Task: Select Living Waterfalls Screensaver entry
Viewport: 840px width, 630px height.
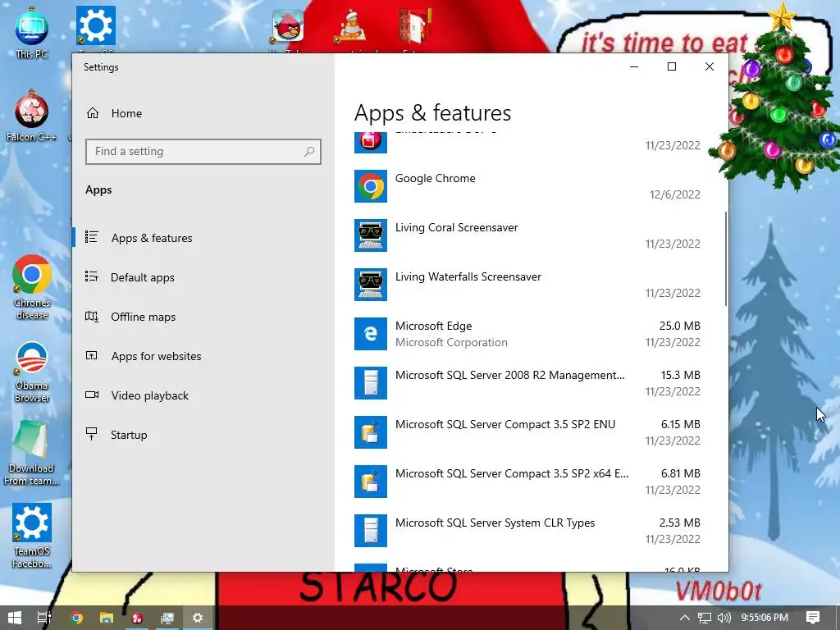Action: (527, 285)
